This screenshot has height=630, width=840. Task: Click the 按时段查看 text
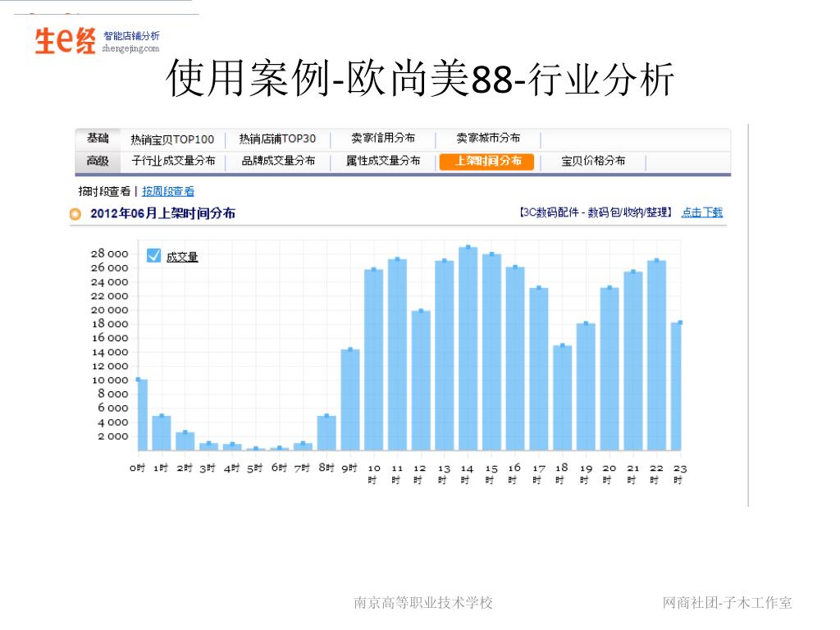click(x=104, y=191)
